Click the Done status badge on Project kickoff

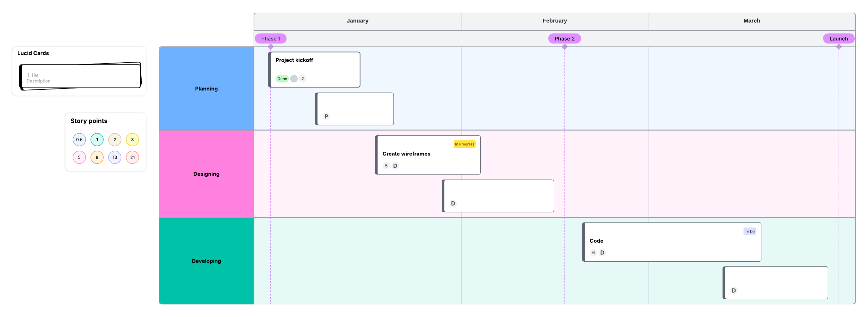tap(282, 79)
